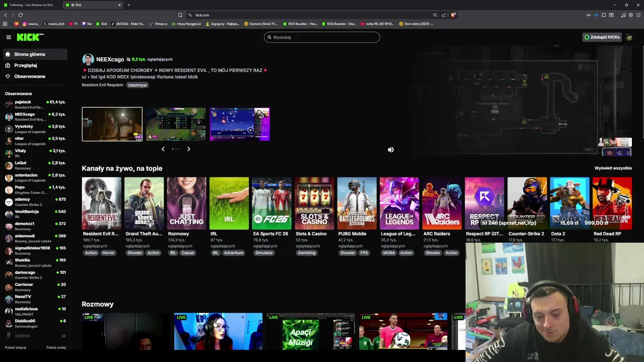Viewport: 644px width, 362px height.
Task: Collapse followed list with Pokaż mniej
Action: click(x=56, y=347)
